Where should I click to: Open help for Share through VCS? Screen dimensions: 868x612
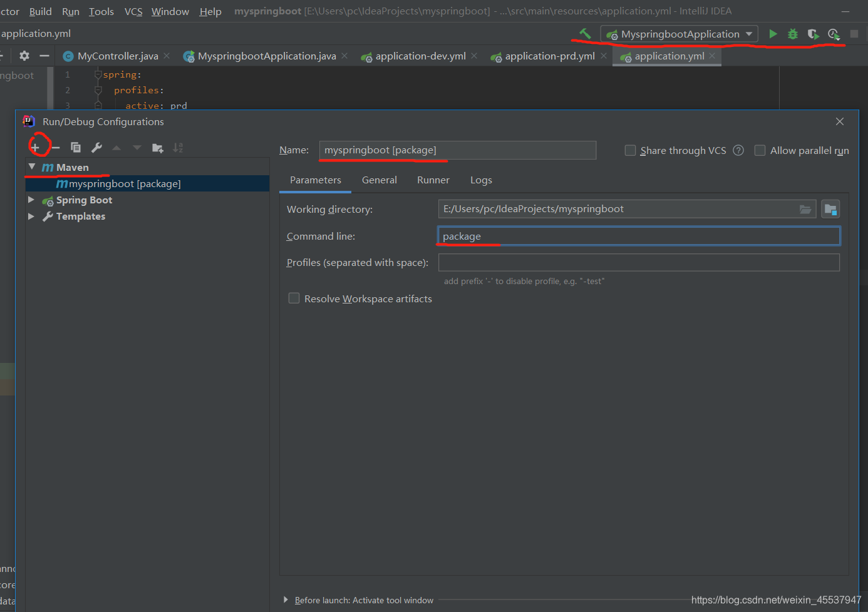pyautogui.click(x=738, y=150)
